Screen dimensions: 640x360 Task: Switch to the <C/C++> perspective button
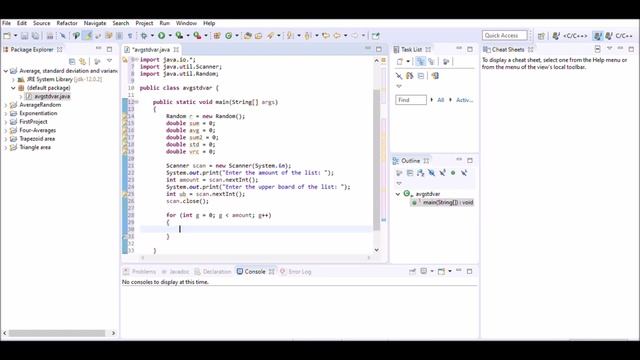[570, 36]
